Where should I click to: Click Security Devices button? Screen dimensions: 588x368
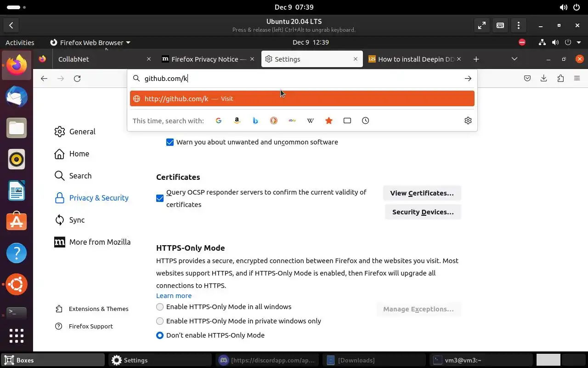(423, 212)
